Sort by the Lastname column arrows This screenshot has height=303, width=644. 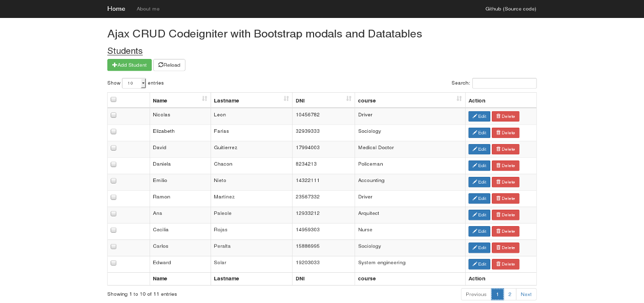click(x=286, y=99)
